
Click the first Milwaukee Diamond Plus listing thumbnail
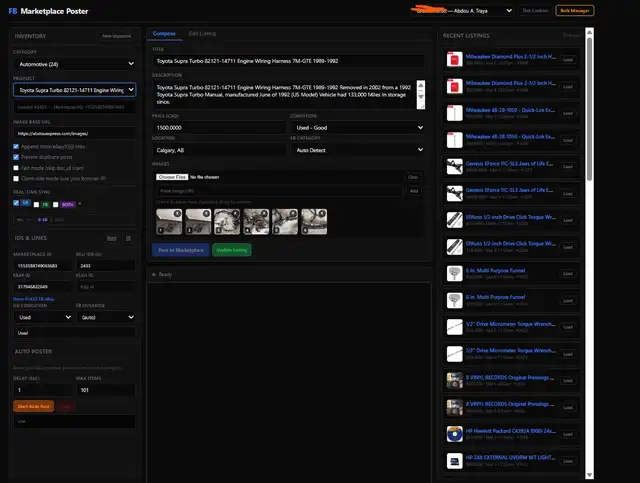pos(455,60)
